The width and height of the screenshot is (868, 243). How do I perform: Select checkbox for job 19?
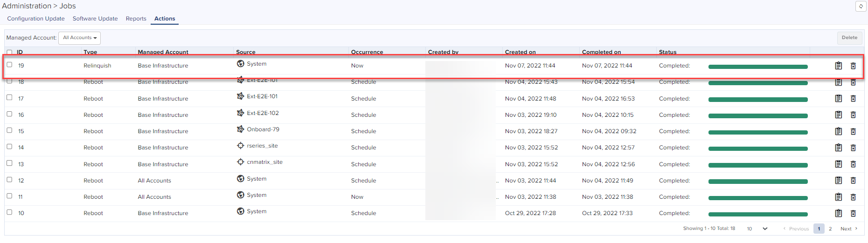pyautogui.click(x=9, y=65)
